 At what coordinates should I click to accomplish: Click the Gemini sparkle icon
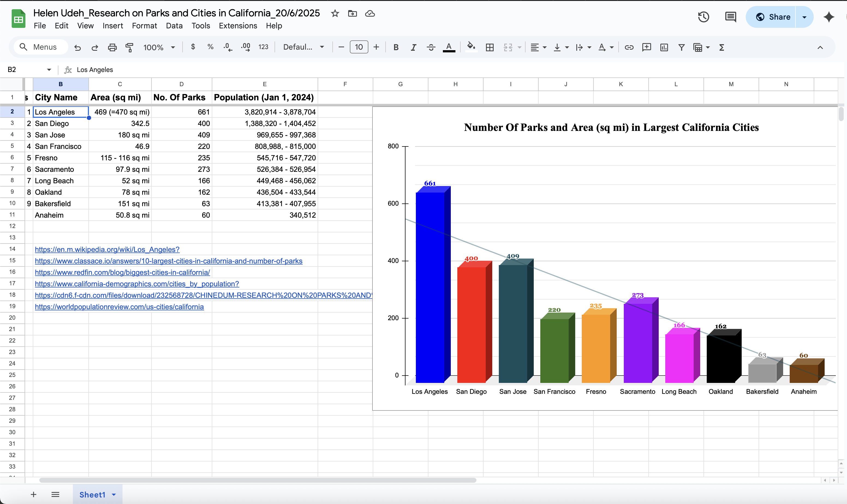[x=829, y=17]
